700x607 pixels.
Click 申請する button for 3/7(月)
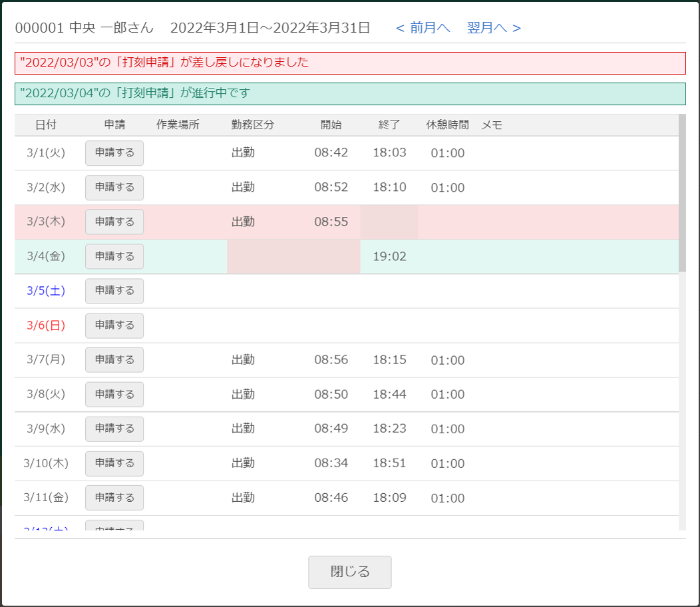click(114, 360)
